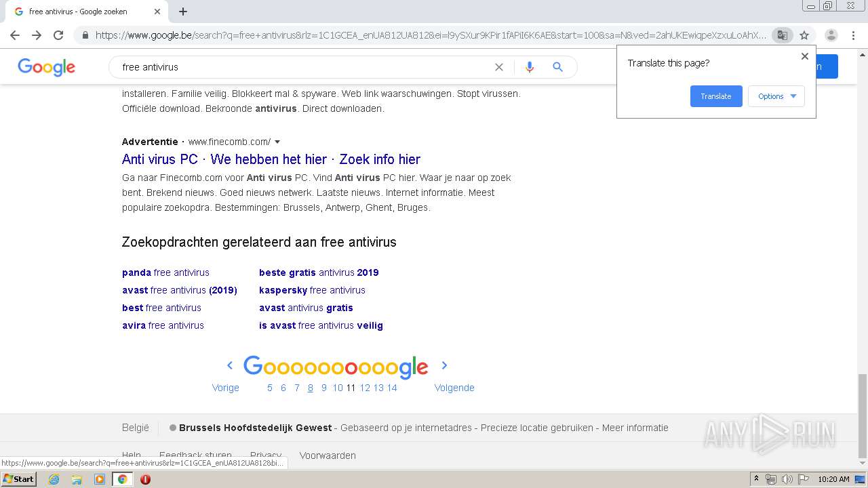The height and width of the screenshot is (488, 868).
Task: Click Chrome icon in the taskbar
Action: [123, 479]
